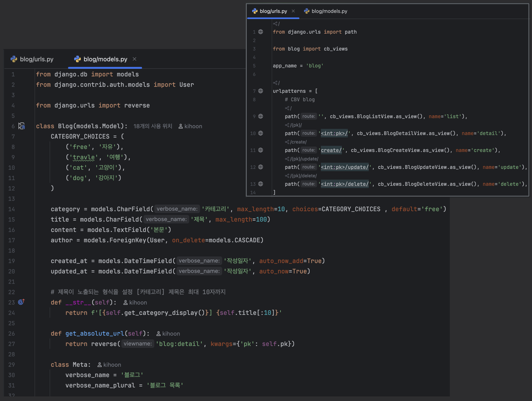Click the /{pk}/delete/ endpoint inlay hint
532x401 pixels.
pos(301,176)
